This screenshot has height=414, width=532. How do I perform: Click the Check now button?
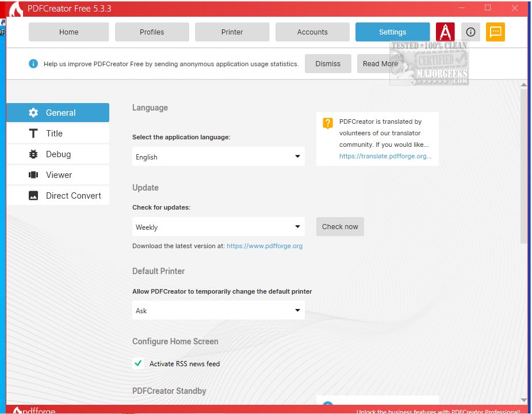[340, 226]
